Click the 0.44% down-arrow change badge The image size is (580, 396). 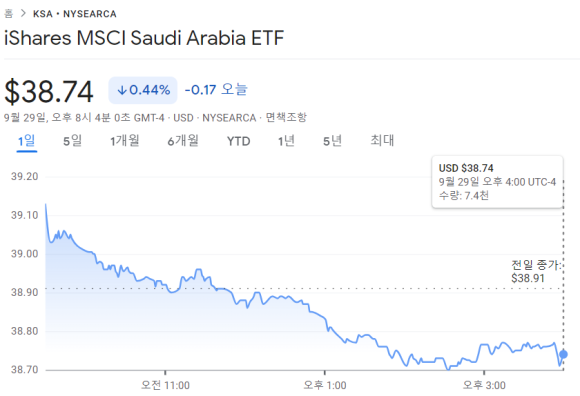143,90
